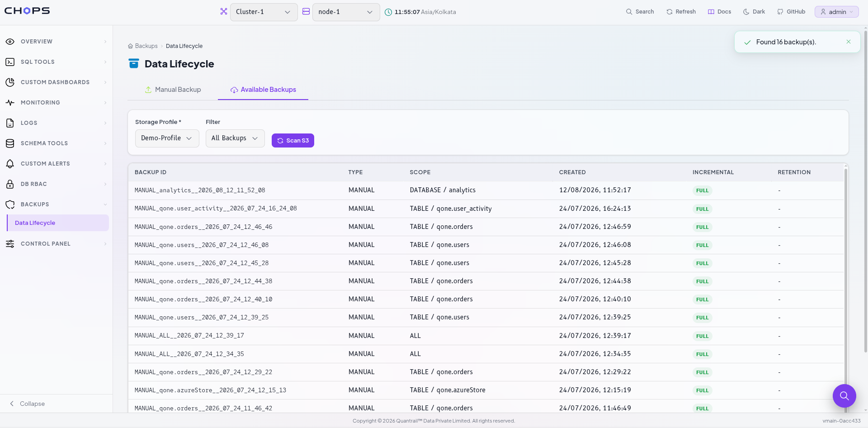
Task: Click the Logs file icon
Action: tap(10, 123)
